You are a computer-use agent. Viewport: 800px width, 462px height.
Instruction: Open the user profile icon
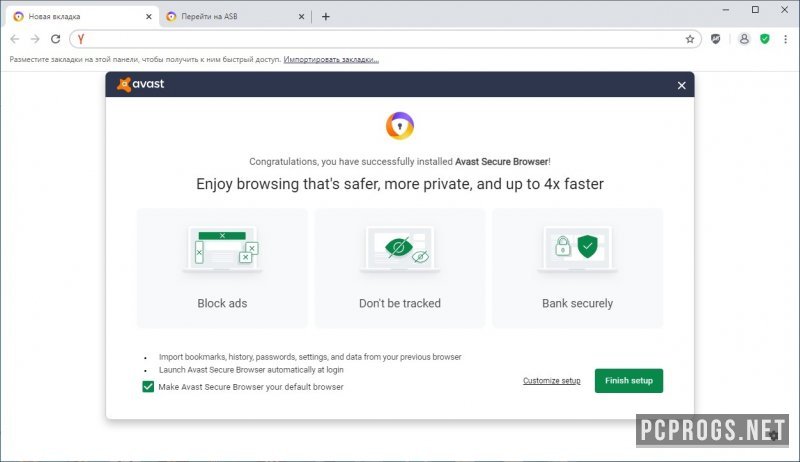click(744, 39)
